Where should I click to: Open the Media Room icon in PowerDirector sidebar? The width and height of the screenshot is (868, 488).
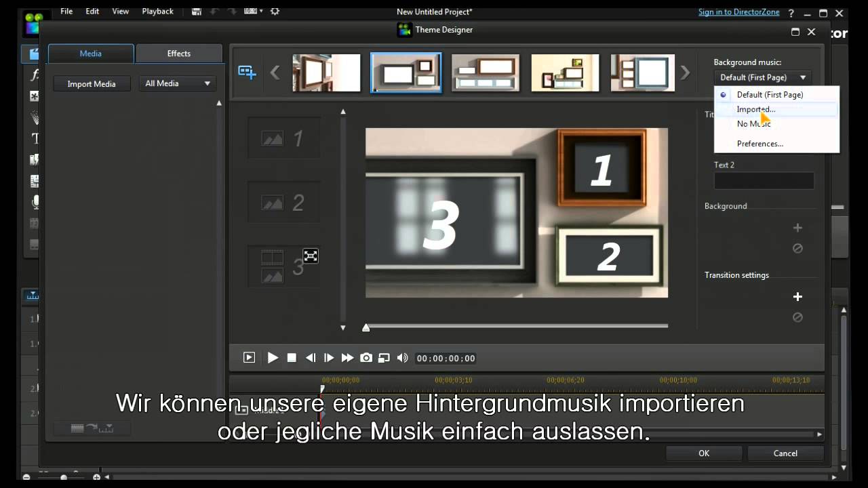point(34,54)
